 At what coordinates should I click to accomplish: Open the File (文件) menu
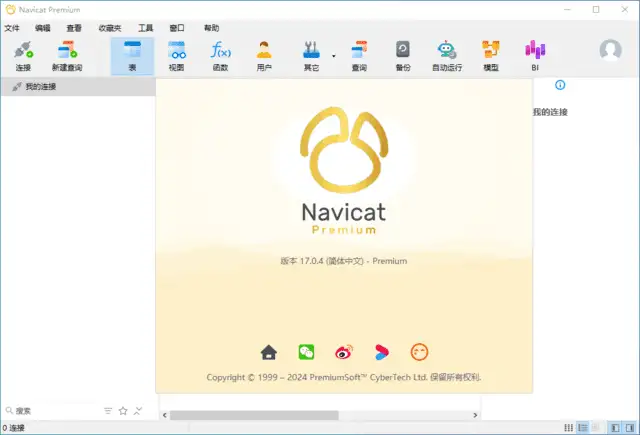click(12, 28)
